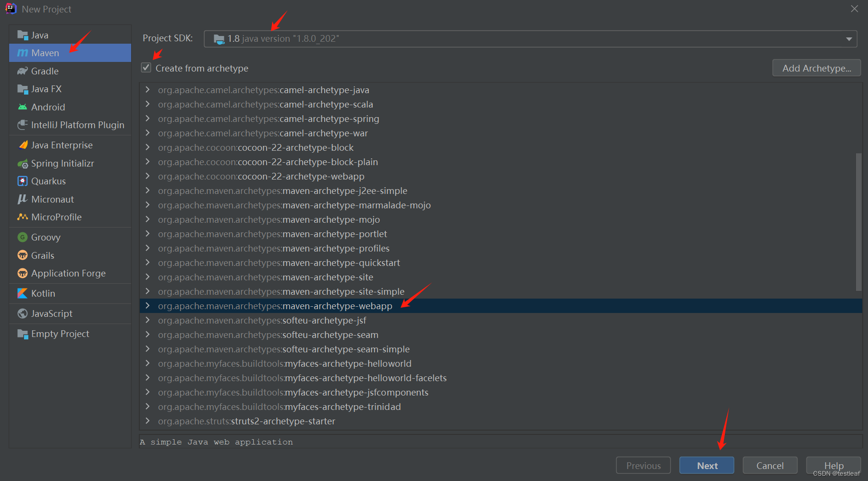
Task: Select the softeu-archetype-seam row
Action: coord(501,335)
